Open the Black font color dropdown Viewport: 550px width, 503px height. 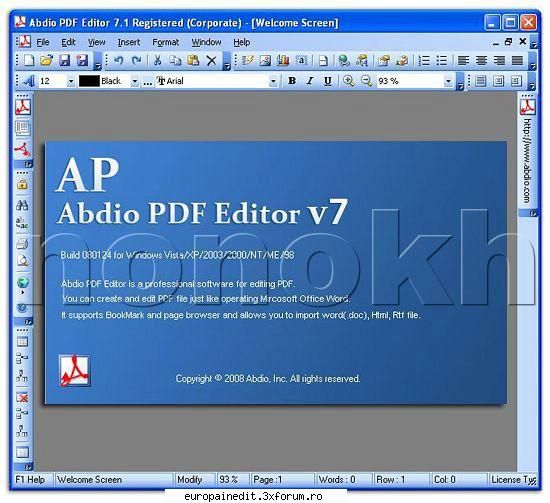pyautogui.click(x=135, y=81)
